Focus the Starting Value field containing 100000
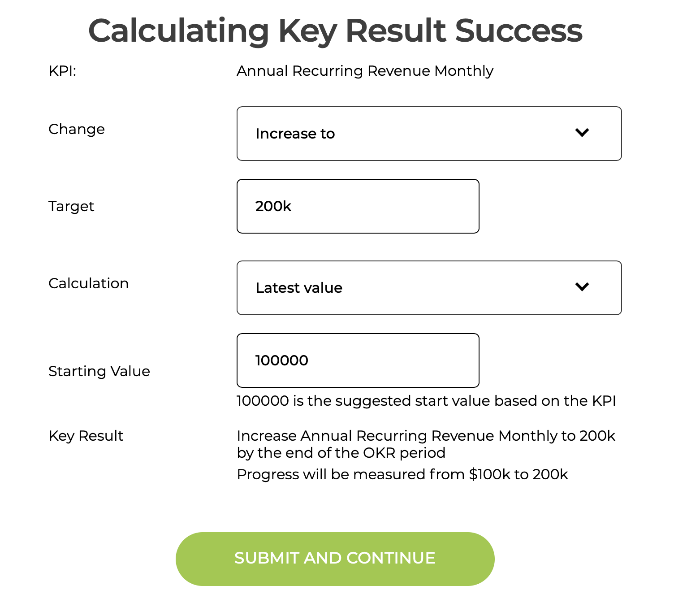Viewport: 700px width, 590px height. pyautogui.click(x=358, y=360)
